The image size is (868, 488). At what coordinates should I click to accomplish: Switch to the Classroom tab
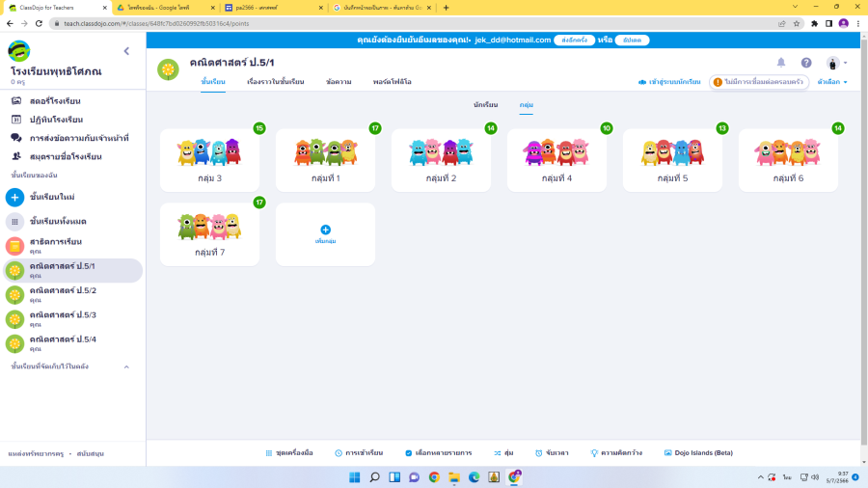[213, 82]
